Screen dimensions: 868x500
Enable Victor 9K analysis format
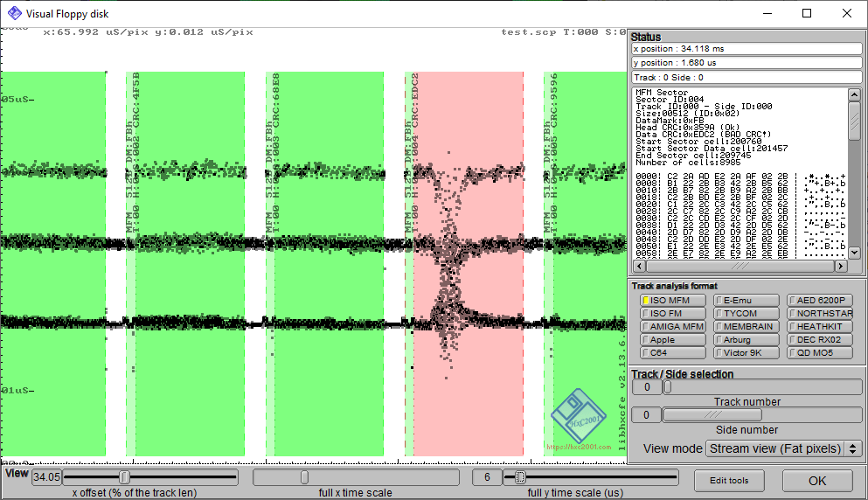tap(746, 353)
